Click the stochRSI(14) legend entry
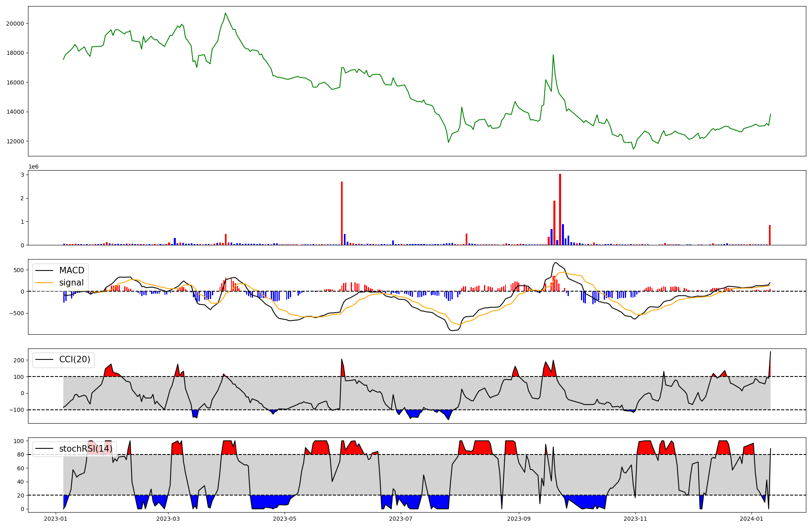The image size is (812, 528). [x=85, y=449]
